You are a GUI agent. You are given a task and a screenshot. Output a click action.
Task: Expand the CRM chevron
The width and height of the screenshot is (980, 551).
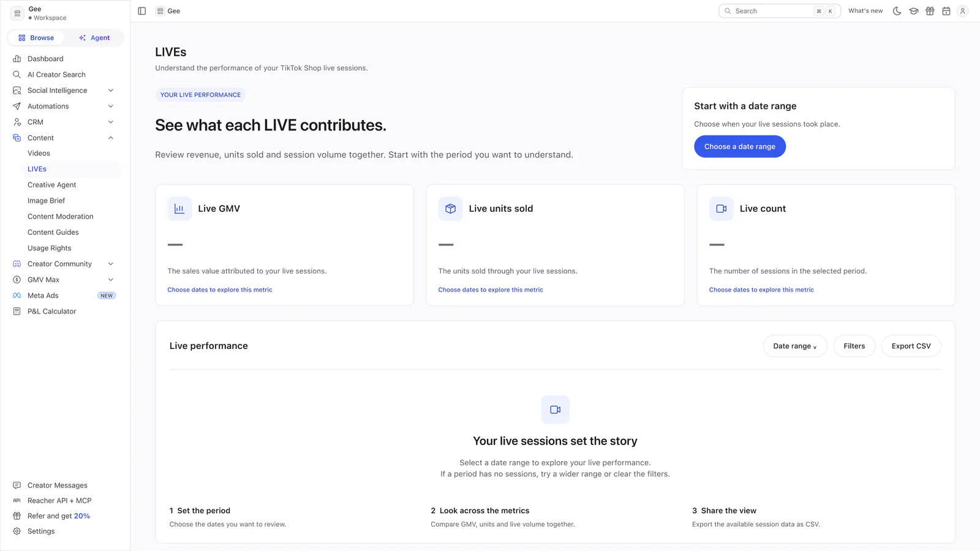point(111,122)
